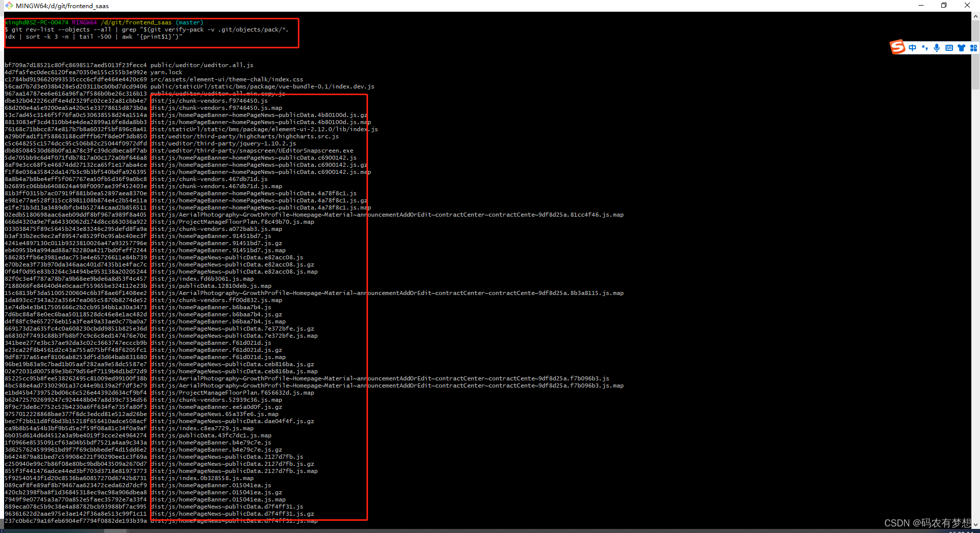The width and height of the screenshot is (980, 533).
Task: Click the Sogou input method logo
Action: (898, 47)
